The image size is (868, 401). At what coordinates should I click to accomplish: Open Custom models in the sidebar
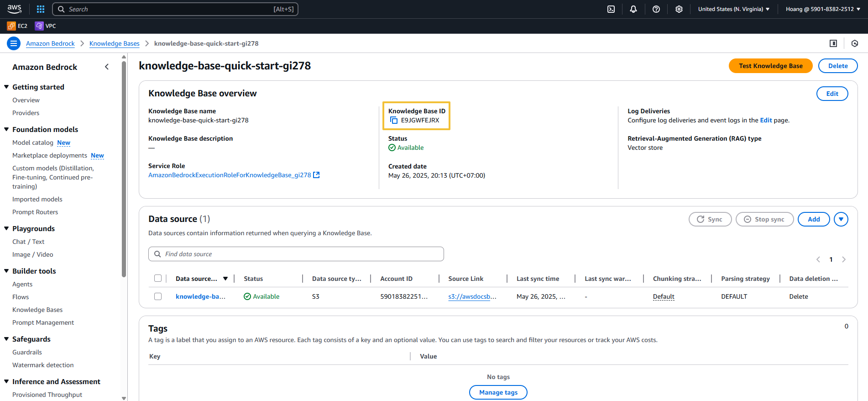[53, 177]
